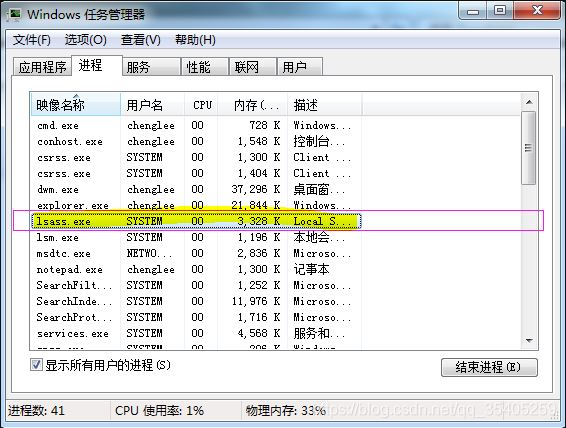Click the 本地会... description cell
Screen dimensions: 566x428
coord(319,237)
